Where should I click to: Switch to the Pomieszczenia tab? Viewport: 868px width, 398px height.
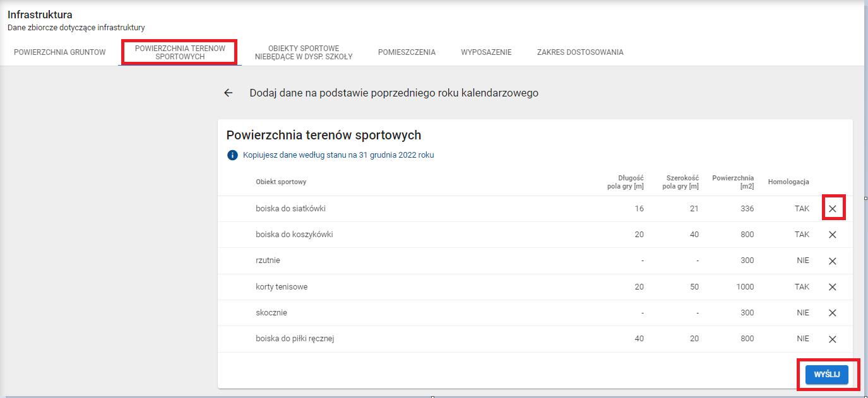[407, 52]
